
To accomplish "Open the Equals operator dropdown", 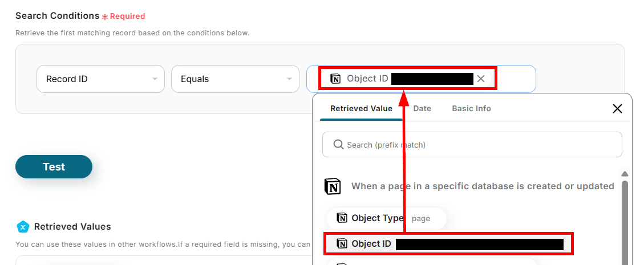I will (235, 79).
